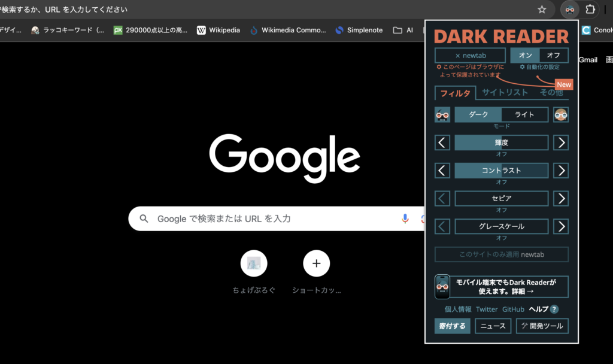Switch to the サイトリスト tab
Screen dimensions: 613x364
[x=505, y=92]
